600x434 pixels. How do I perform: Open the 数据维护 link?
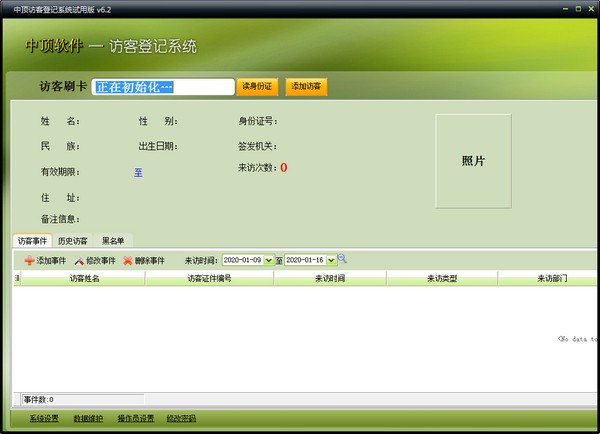(88, 418)
